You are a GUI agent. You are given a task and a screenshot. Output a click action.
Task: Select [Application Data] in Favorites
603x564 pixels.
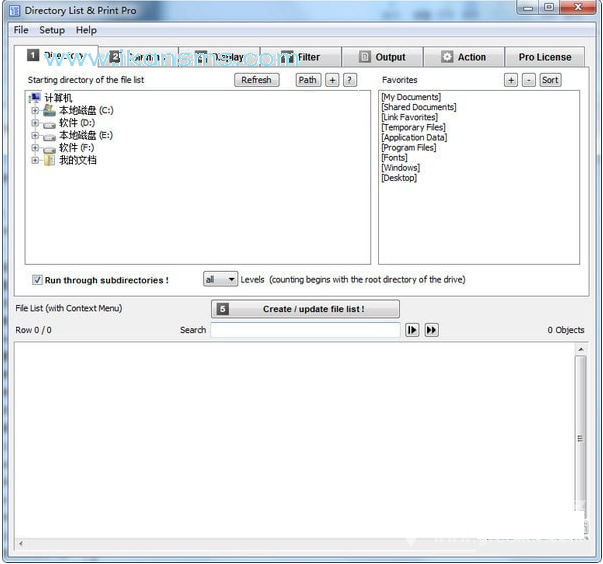point(414,137)
